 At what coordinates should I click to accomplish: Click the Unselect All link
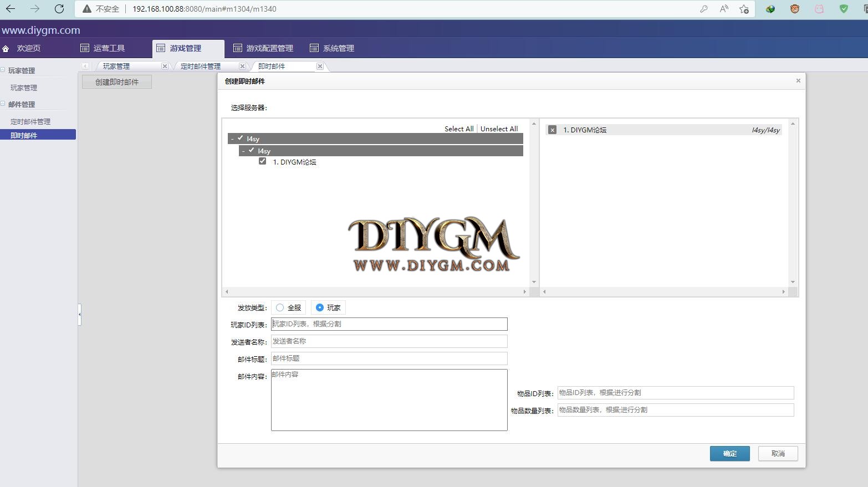point(499,129)
